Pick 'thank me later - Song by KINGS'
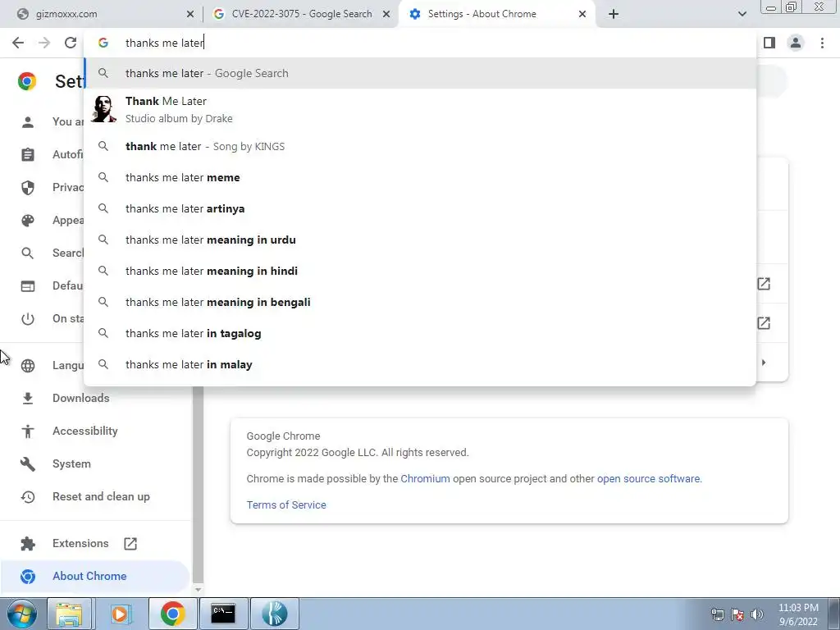The width and height of the screenshot is (840, 630). click(x=420, y=146)
